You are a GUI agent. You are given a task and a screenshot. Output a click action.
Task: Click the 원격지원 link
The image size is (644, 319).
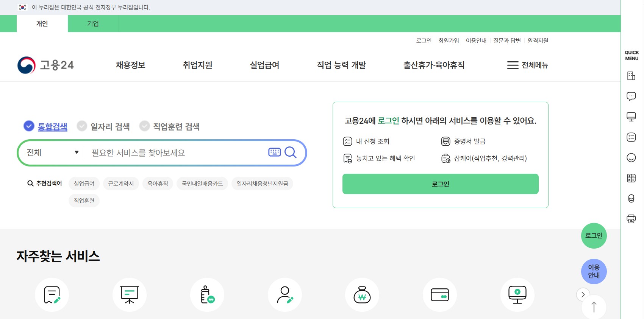538,40
